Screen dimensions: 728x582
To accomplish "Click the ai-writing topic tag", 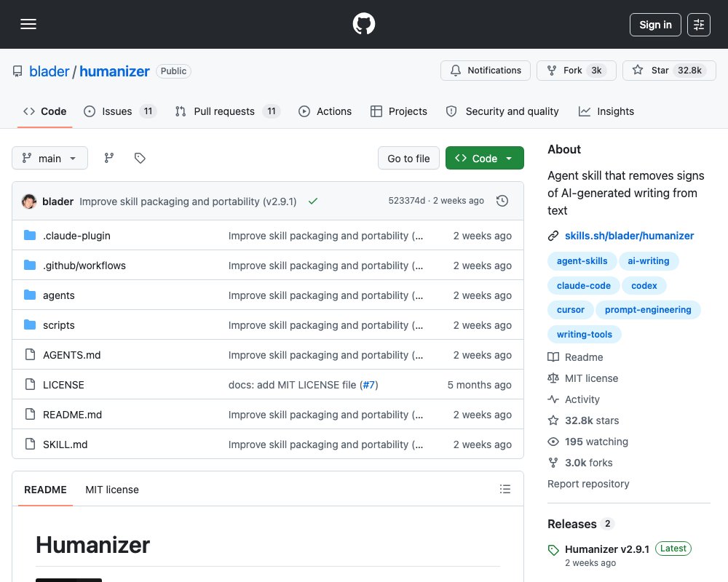I will click(x=649, y=261).
